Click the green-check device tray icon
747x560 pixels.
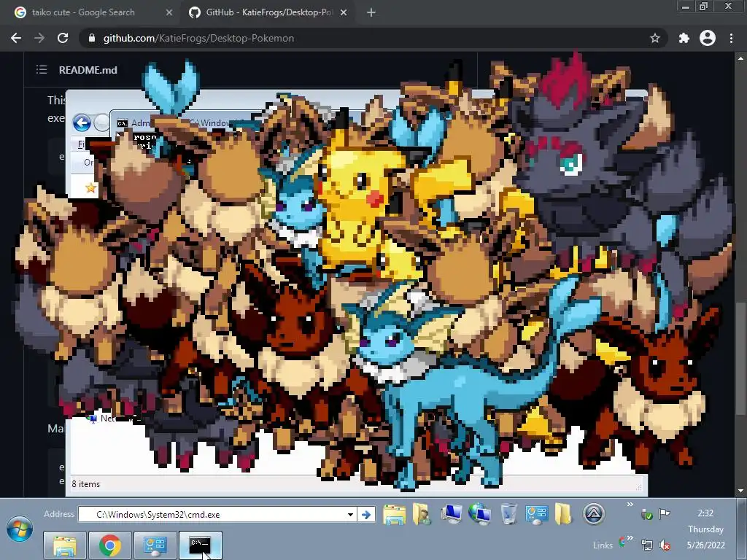(646, 514)
